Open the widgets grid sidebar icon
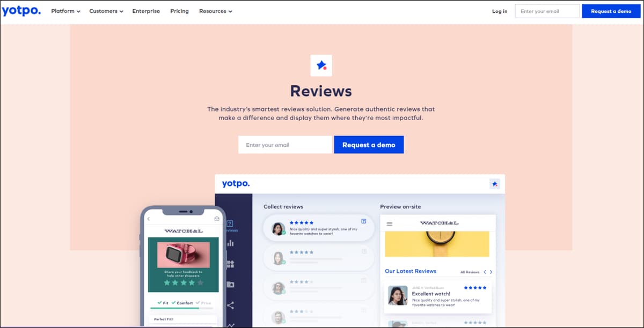The width and height of the screenshot is (644, 328). coord(231,264)
